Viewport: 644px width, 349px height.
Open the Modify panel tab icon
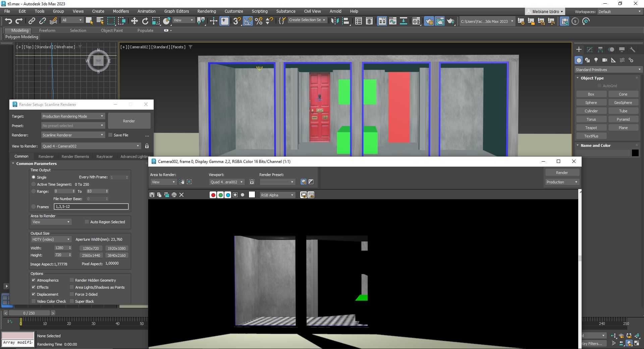589,50
